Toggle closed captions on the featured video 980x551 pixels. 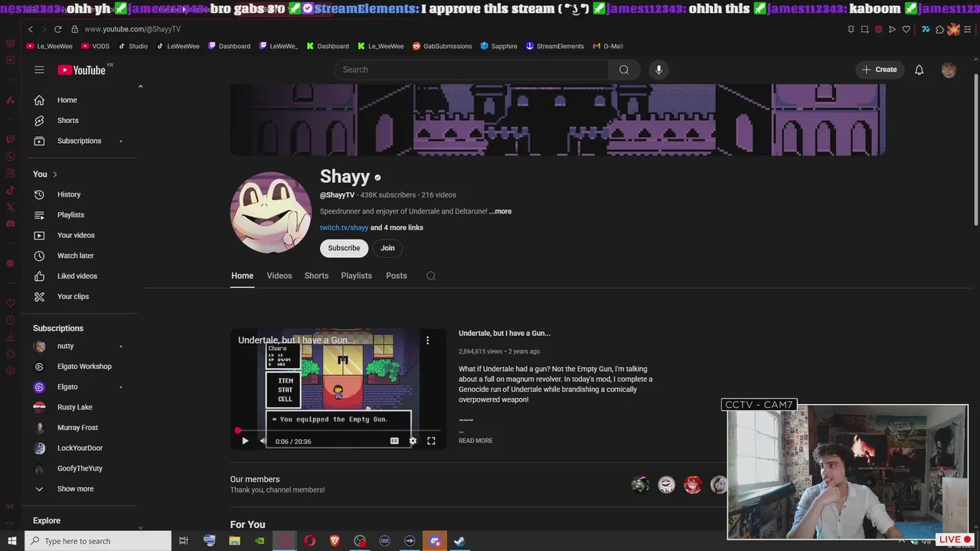(394, 441)
